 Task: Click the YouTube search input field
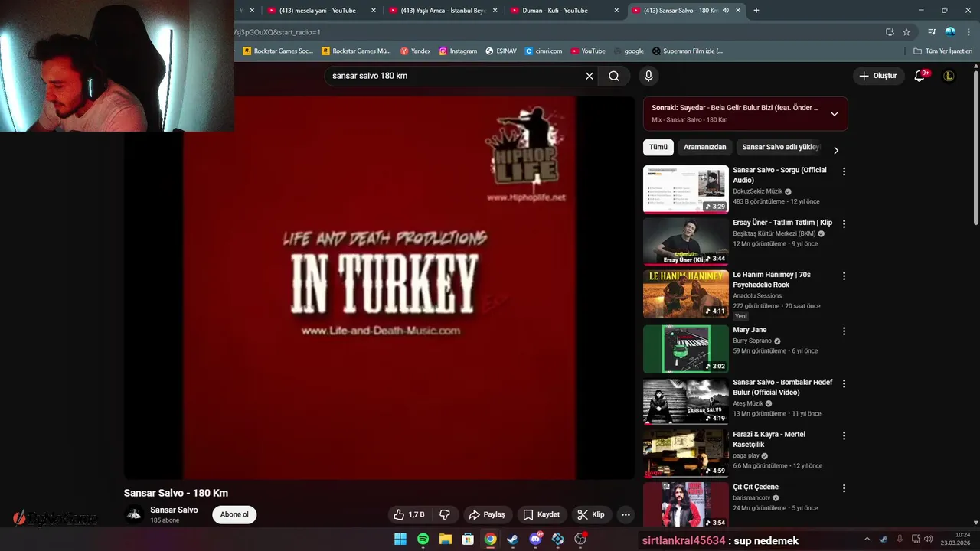pyautogui.click(x=456, y=76)
